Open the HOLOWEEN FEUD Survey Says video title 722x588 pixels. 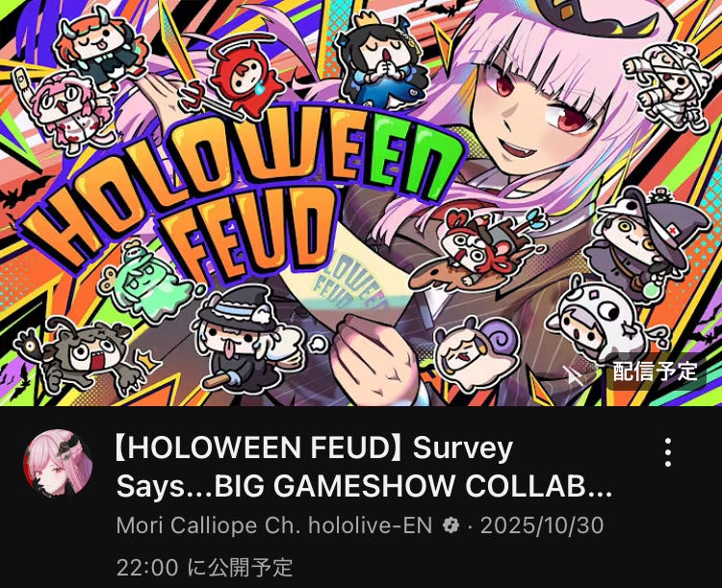coord(364,468)
